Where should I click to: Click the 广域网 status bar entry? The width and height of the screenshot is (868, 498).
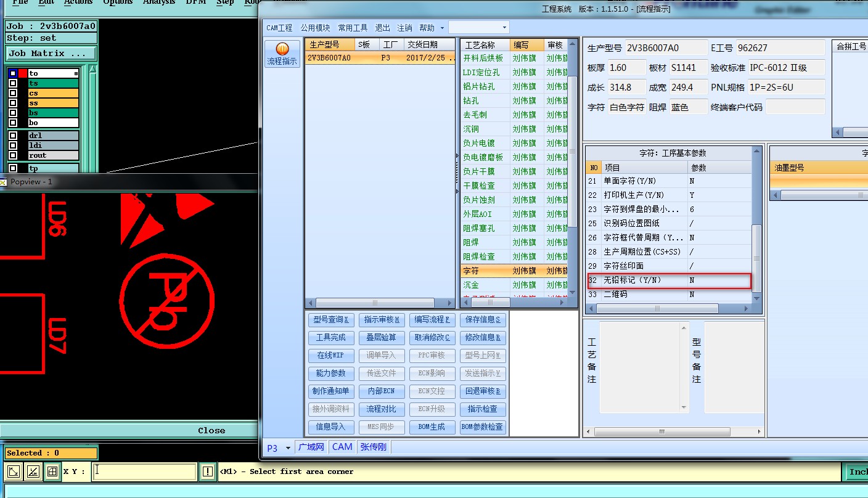tap(311, 447)
